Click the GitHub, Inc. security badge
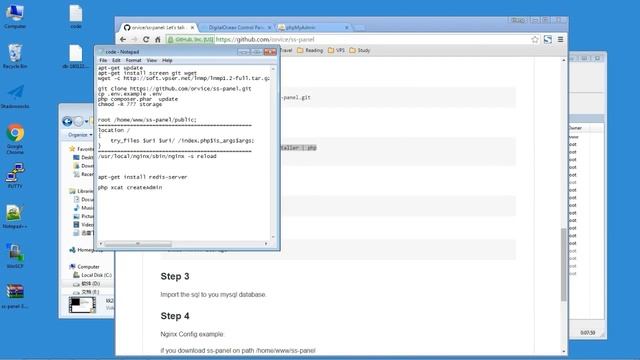Image resolution: width=640 pixels, height=360 pixels. 191,40
